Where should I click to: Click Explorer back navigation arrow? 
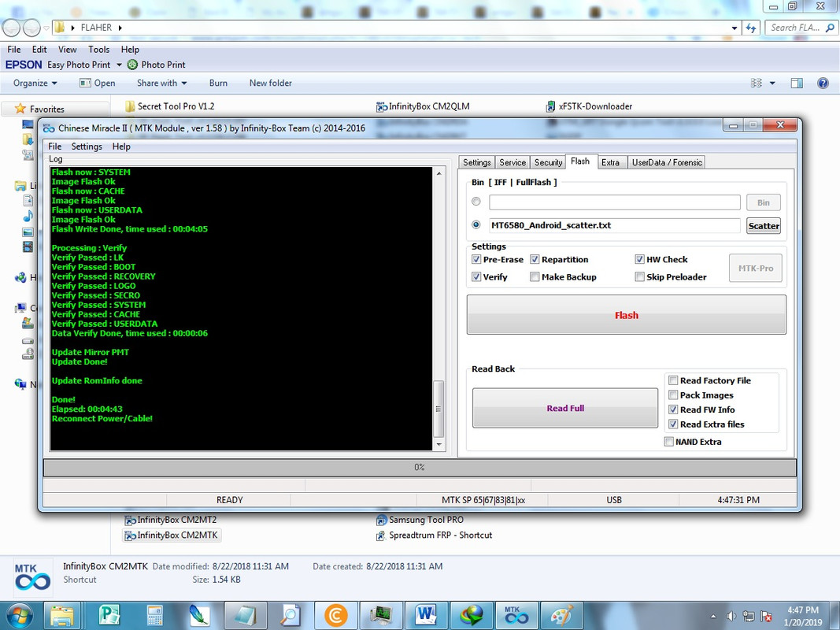point(11,28)
